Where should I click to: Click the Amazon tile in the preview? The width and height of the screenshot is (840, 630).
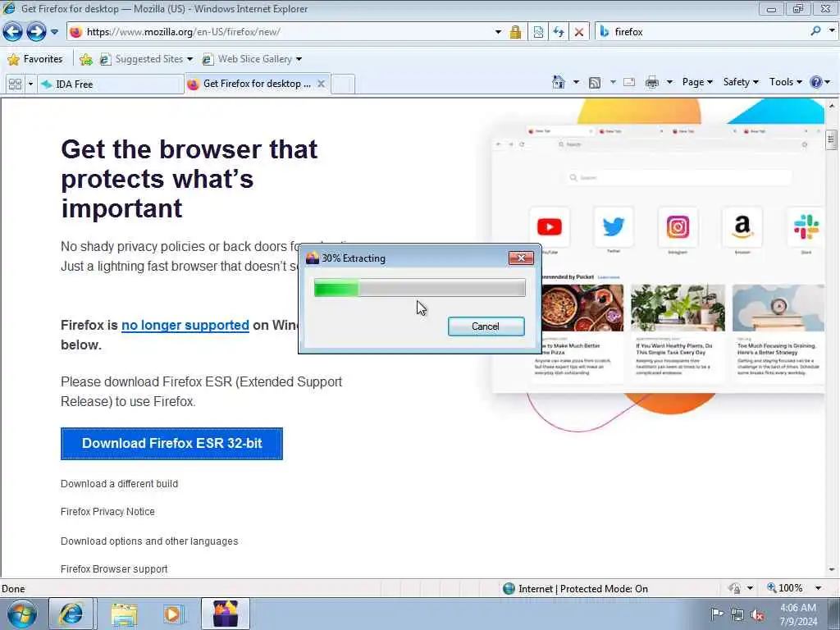point(742,227)
